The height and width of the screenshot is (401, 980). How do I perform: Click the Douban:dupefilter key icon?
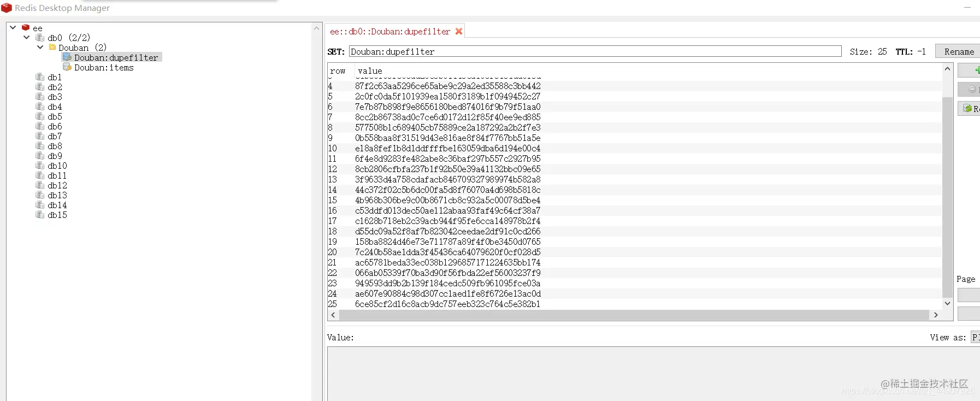point(67,57)
